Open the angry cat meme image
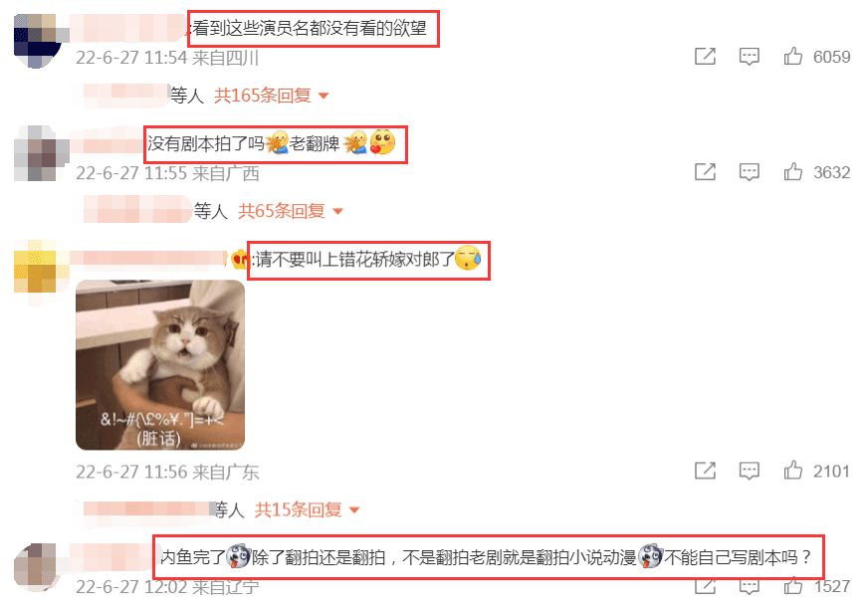 160,365
